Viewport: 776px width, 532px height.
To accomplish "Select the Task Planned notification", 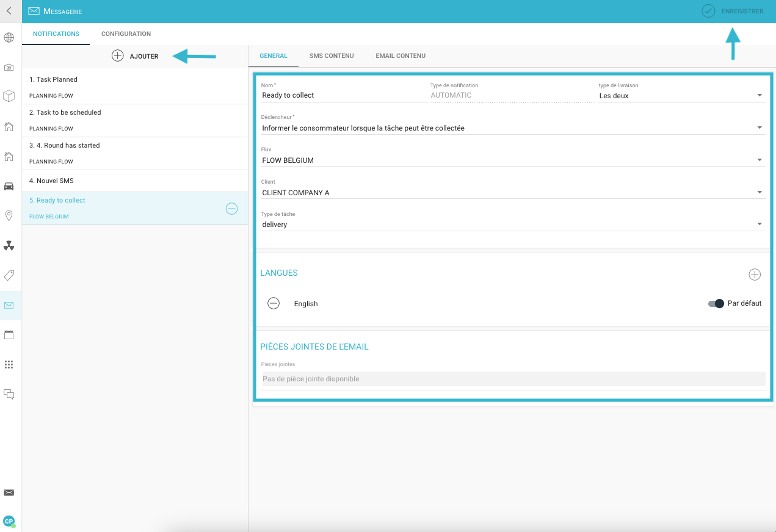I will 135,87.
